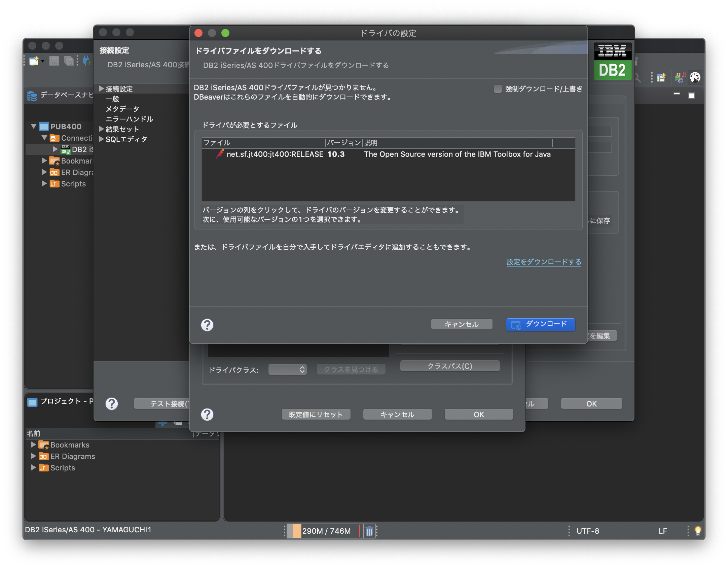Screen dimensions: 728x568
Task: Enable 強制ダウンロード/上書き checkbox
Action: [x=497, y=88]
